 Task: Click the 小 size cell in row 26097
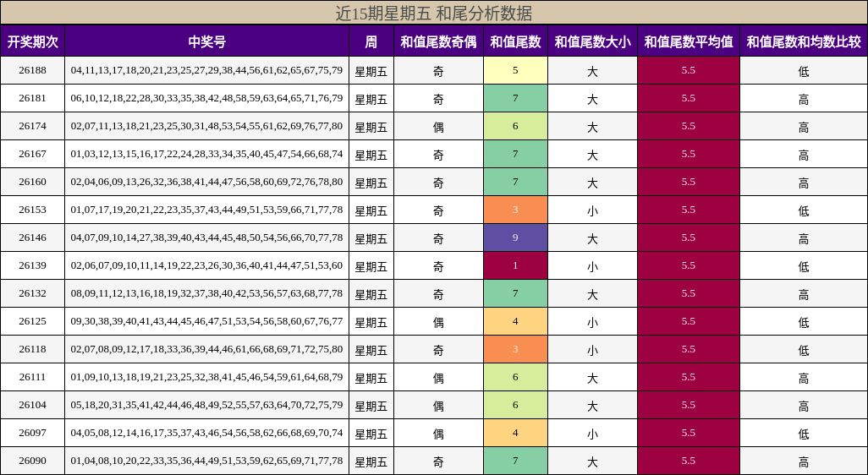pyautogui.click(x=592, y=434)
